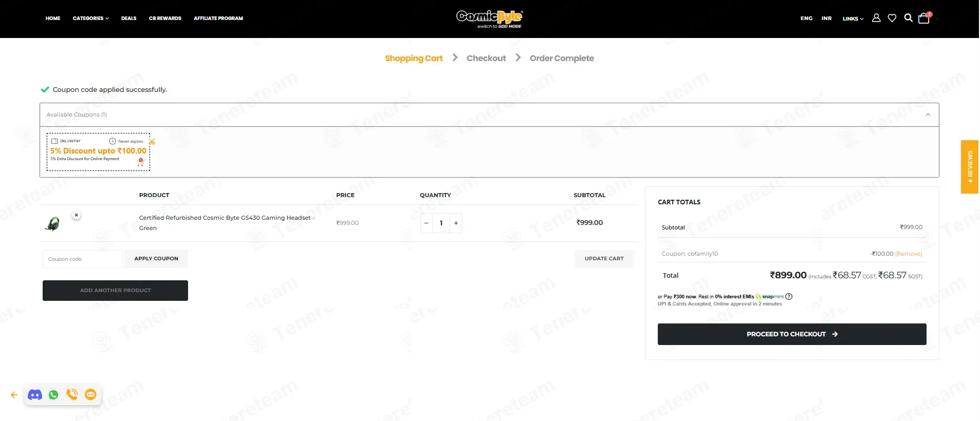Click the 'Coupon: cbfamily10' label
The height and width of the screenshot is (421, 980).
click(x=690, y=254)
